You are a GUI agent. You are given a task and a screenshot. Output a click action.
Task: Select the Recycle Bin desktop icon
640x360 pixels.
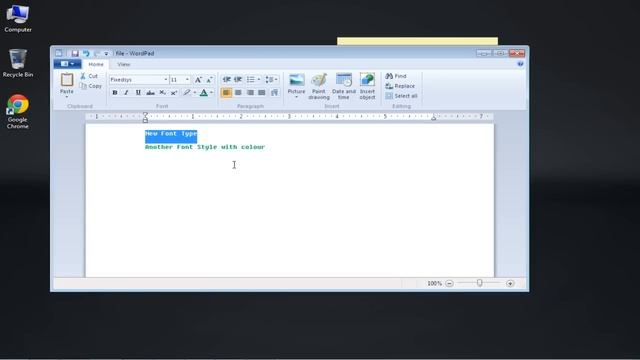pyautogui.click(x=18, y=63)
